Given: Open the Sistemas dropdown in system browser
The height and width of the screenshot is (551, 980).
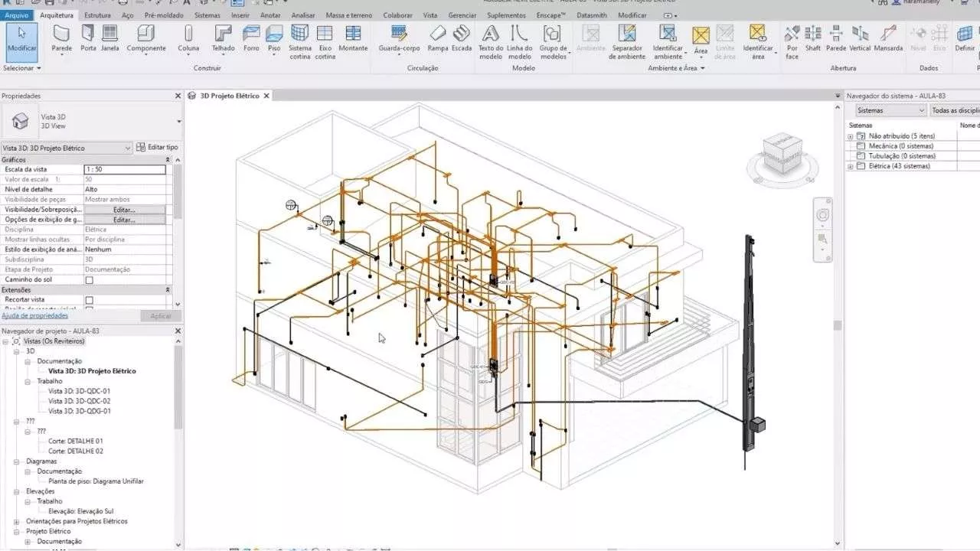Looking at the screenshot, I should pyautogui.click(x=890, y=110).
